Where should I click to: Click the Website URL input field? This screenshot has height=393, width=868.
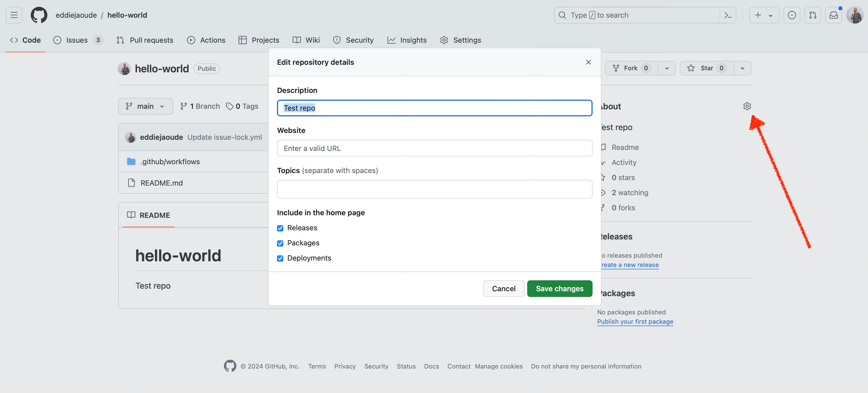(x=435, y=148)
